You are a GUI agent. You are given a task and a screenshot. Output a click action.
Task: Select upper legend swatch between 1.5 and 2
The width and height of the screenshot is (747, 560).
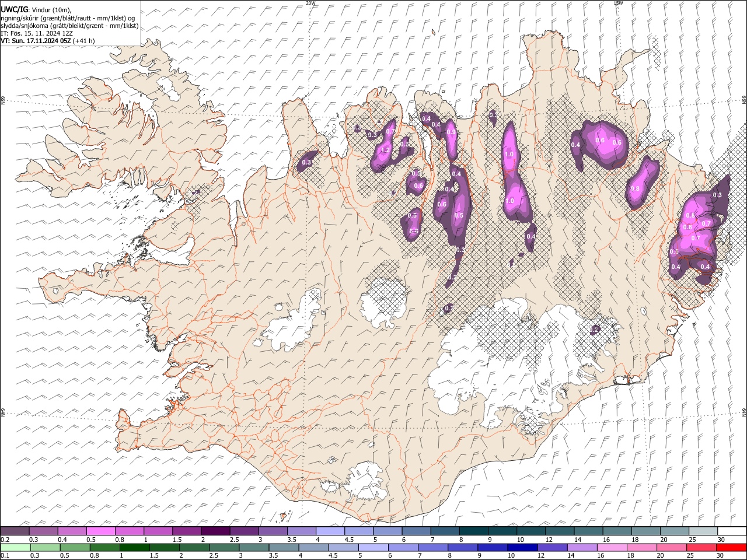tap(187, 531)
